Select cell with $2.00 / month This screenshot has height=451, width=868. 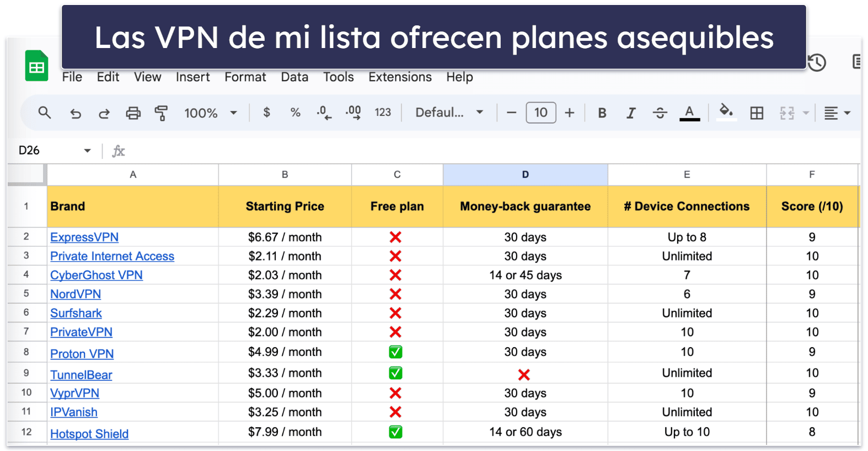click(x=285, y=332)
